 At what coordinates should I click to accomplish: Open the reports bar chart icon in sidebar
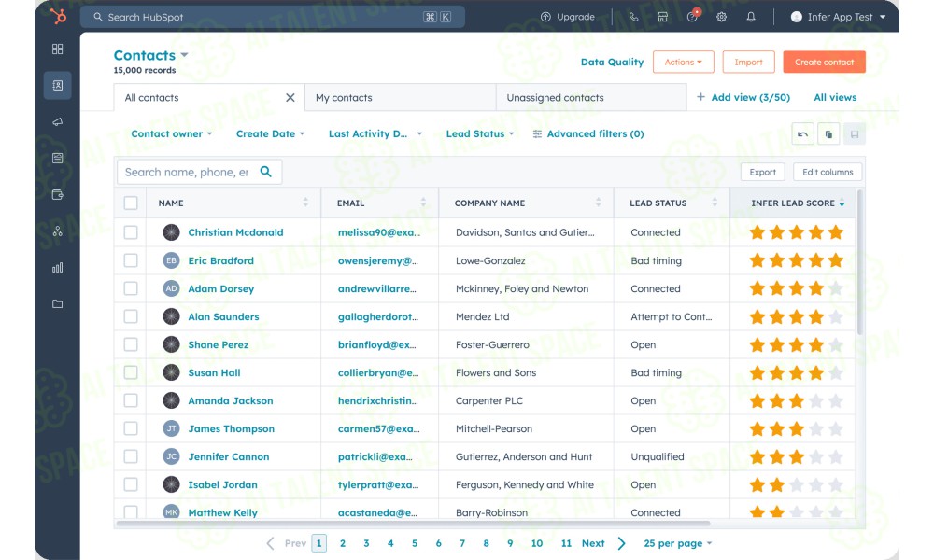(x=57, y=268)
